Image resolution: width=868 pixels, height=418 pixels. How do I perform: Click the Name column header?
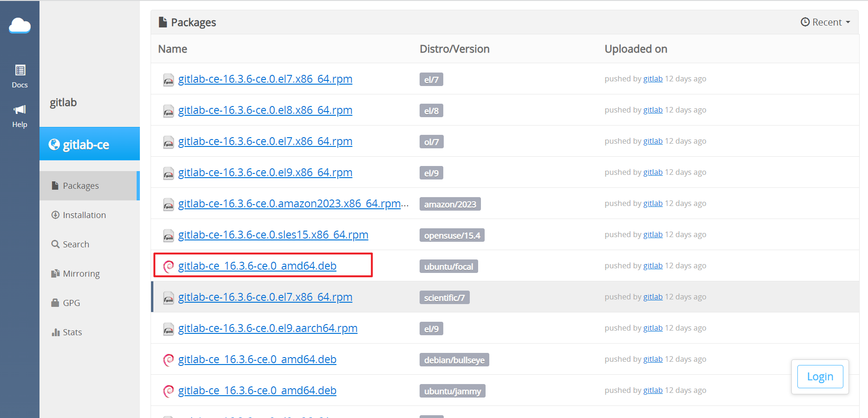pyautogui.click(x=172, y=49)
